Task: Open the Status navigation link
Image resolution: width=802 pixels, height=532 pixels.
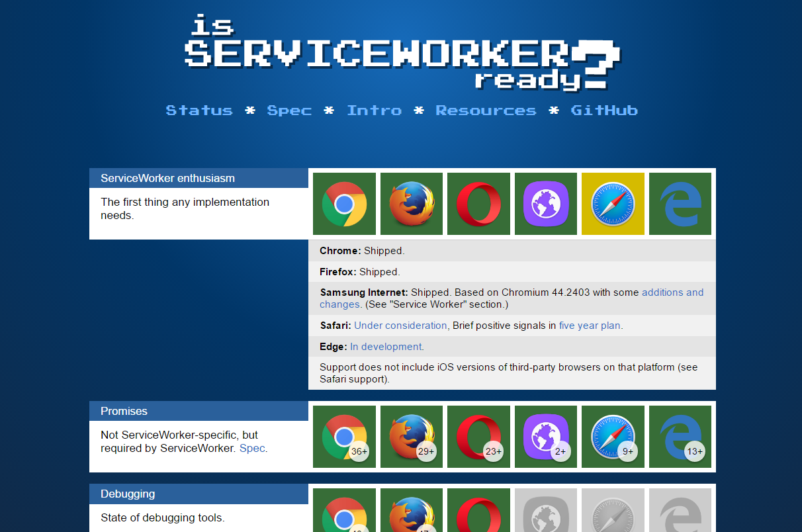Action: 199,111
